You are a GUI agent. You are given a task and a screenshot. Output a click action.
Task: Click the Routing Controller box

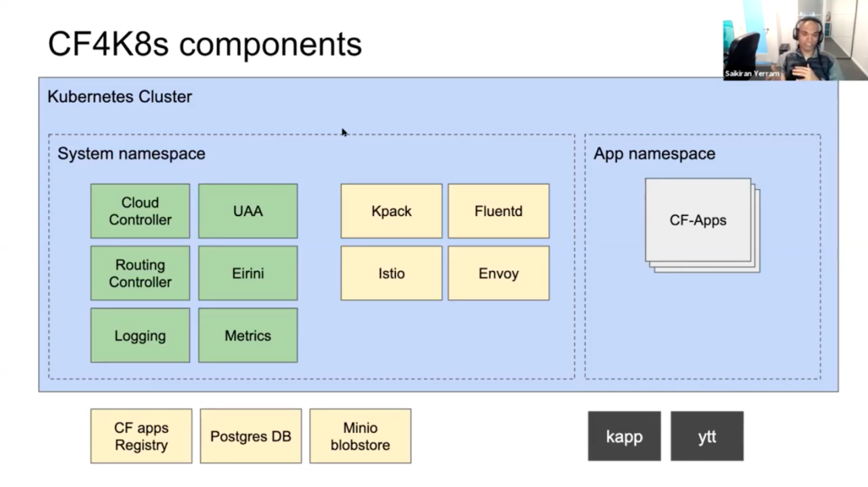pyautogui.click(x=140, y=274)
